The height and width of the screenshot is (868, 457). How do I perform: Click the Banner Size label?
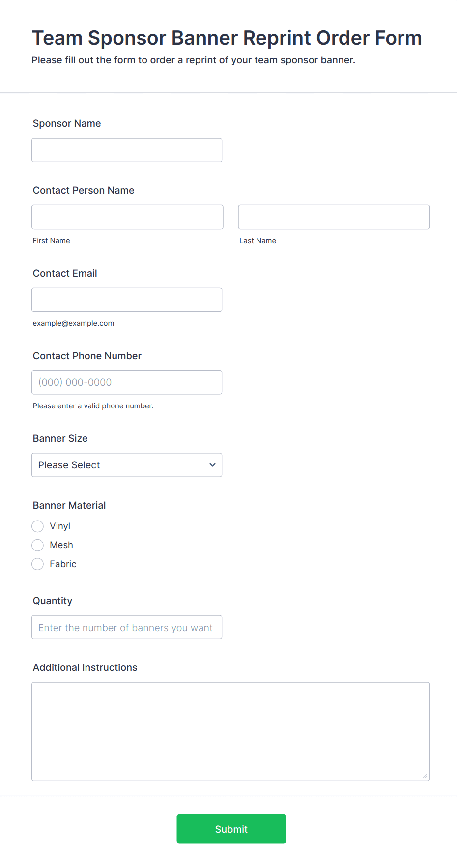[60, 438]
